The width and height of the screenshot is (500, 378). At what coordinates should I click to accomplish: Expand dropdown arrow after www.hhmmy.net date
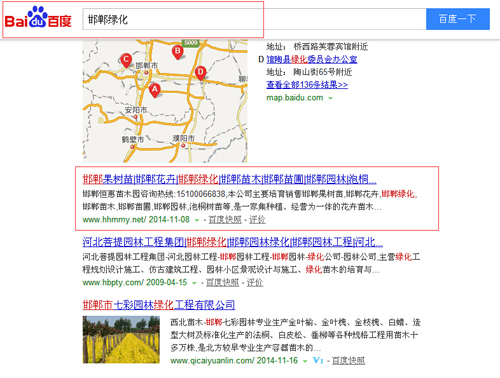click(x=197, y=220)
